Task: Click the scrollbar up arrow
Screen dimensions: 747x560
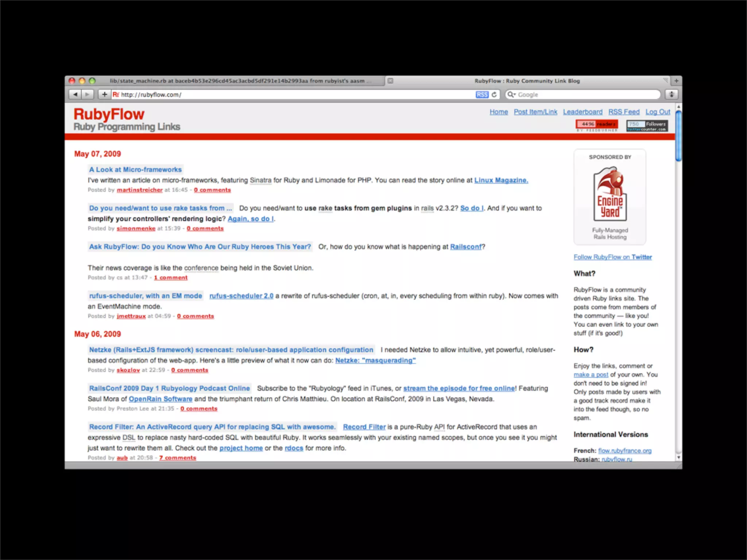Action: (x=678, y=107)
